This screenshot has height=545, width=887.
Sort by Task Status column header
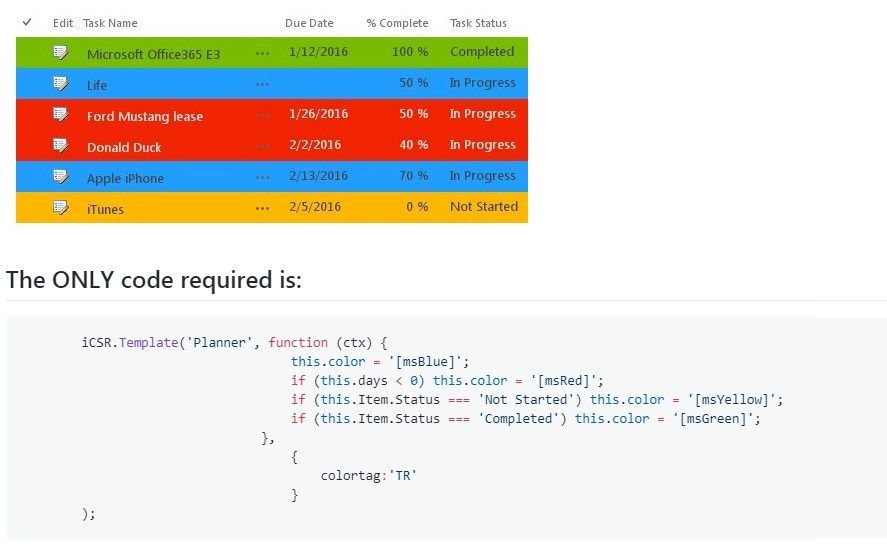coord(479,23)
